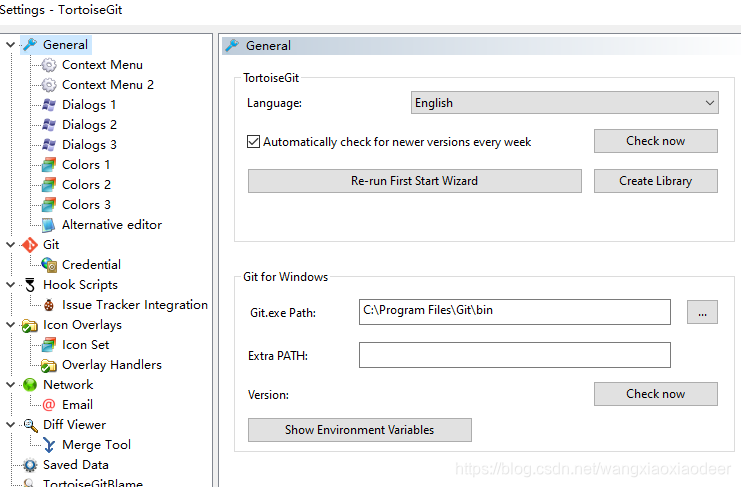Viewport: 741px width, 487px height.
Task: Open Issue Tracker Integration bug icon
Action: point(49,305)
